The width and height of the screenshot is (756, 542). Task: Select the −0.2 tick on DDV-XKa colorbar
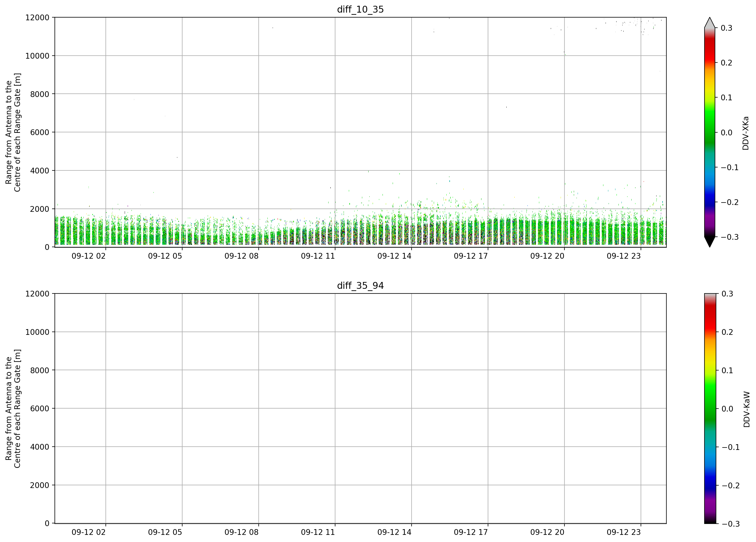tap(730, 202)
